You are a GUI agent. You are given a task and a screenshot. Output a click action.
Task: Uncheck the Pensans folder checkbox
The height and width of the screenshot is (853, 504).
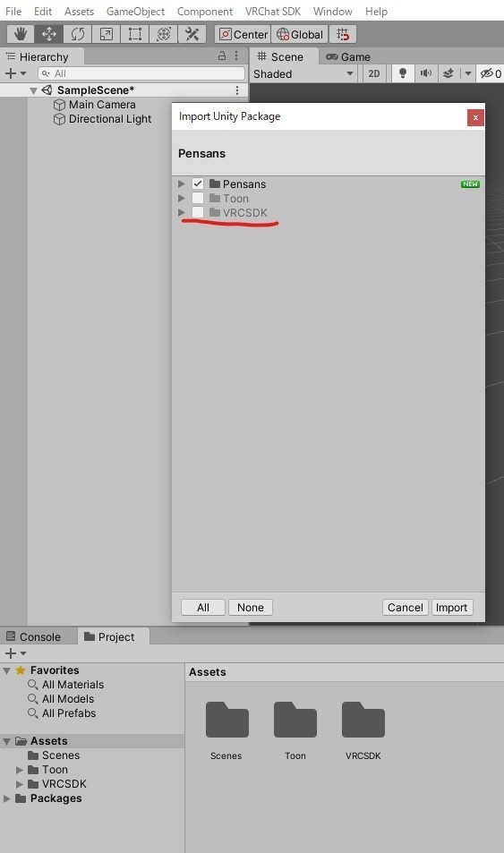[x=198, y=183]
